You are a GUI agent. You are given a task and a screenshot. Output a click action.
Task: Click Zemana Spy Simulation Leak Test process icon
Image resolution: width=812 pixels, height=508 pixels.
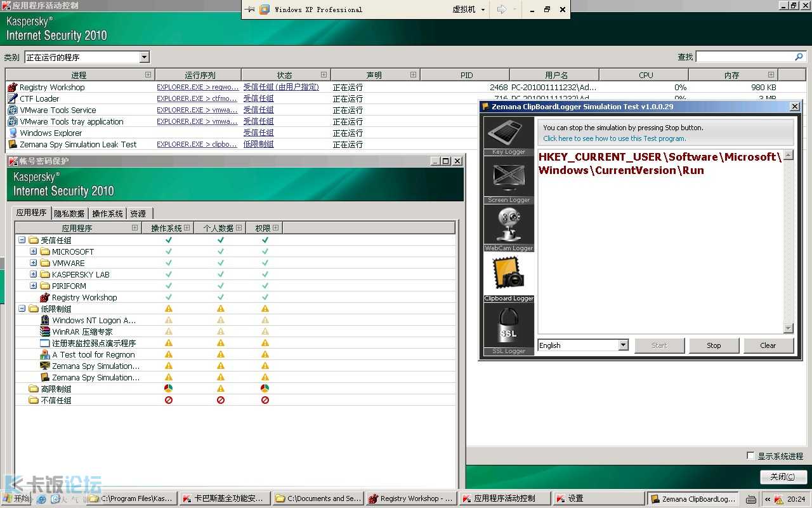point(12,144)
